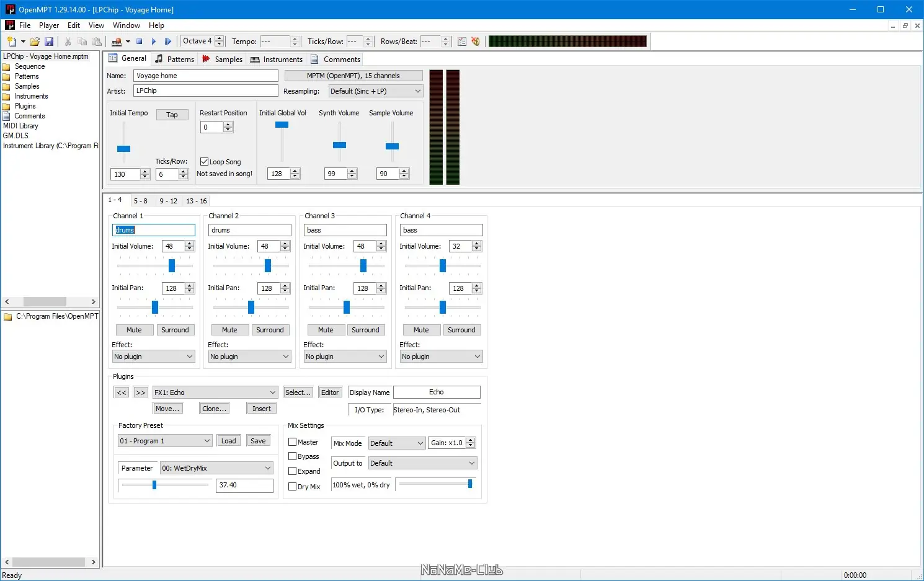
Task: Click the Initial Global Vol slider handle
Action: (x=282, y=125)
